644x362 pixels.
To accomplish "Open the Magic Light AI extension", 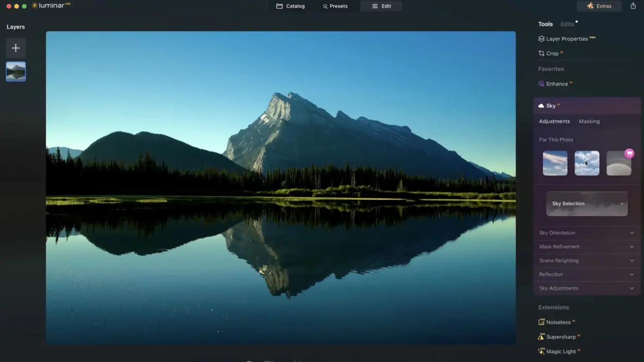I will 559,351.
